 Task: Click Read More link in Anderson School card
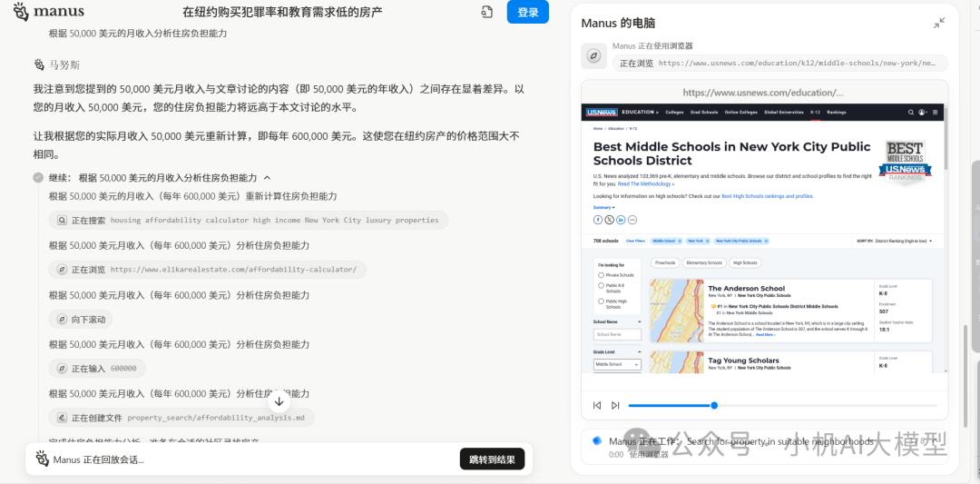766,335
